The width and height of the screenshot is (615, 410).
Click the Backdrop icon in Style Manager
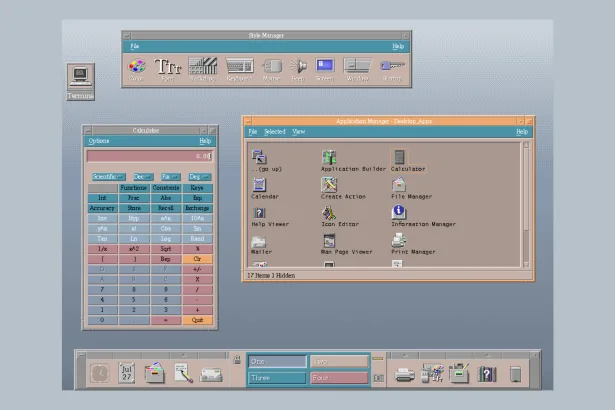point(204,66)
